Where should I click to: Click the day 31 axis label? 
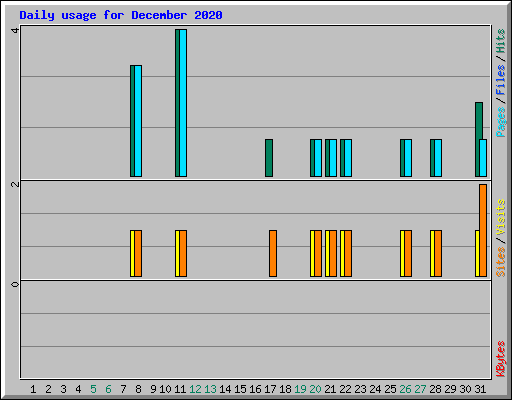[x=480, y=389]
